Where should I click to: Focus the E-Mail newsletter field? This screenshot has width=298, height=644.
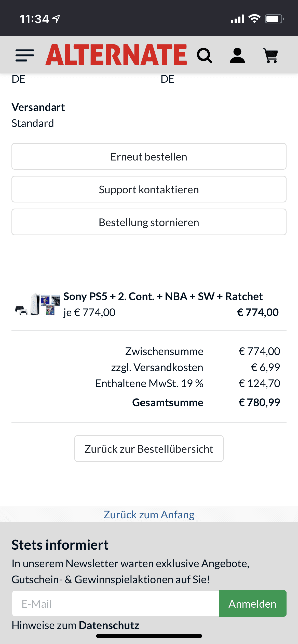(x=115, y=604)
